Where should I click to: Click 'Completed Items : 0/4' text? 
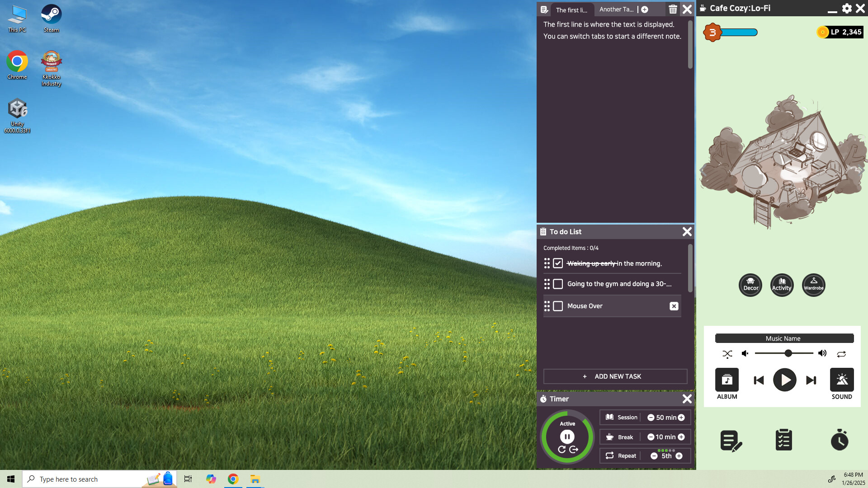571,248
